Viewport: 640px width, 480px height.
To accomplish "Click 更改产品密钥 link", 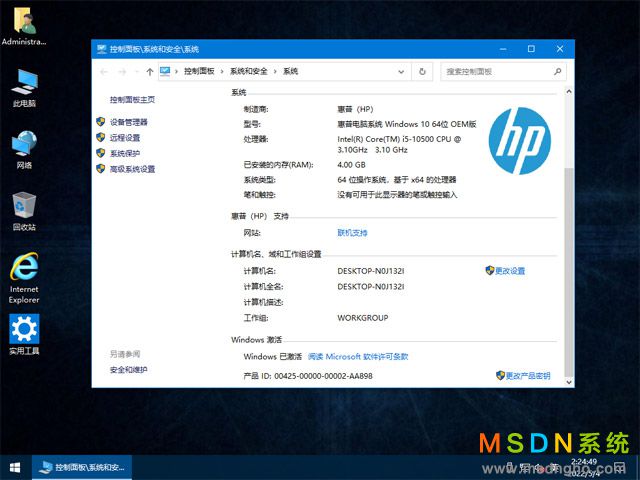I will pyautogui.click(x=528, y=376).
